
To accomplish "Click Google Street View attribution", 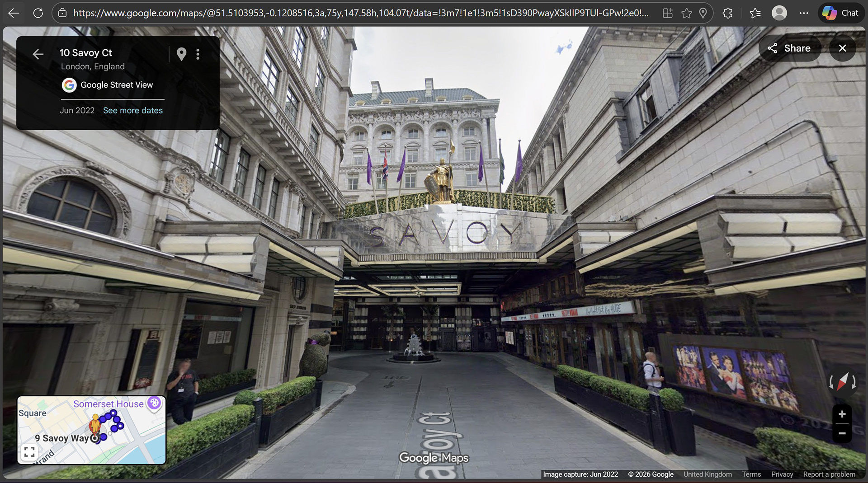I will [108, 85].
